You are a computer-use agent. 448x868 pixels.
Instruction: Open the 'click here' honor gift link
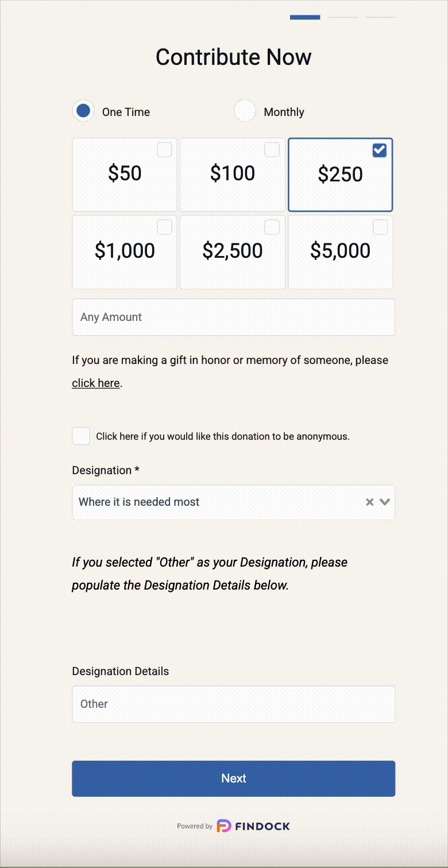click(95, 383)
